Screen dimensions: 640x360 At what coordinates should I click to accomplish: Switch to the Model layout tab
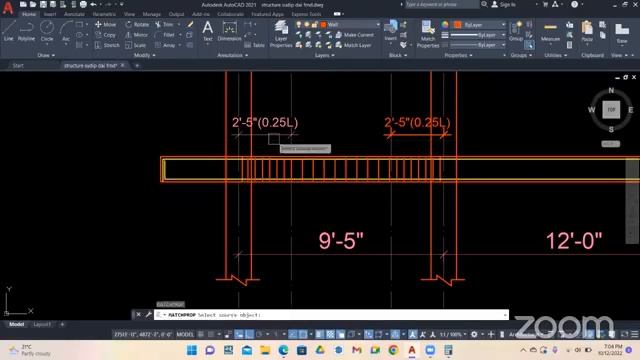point(17,324)
